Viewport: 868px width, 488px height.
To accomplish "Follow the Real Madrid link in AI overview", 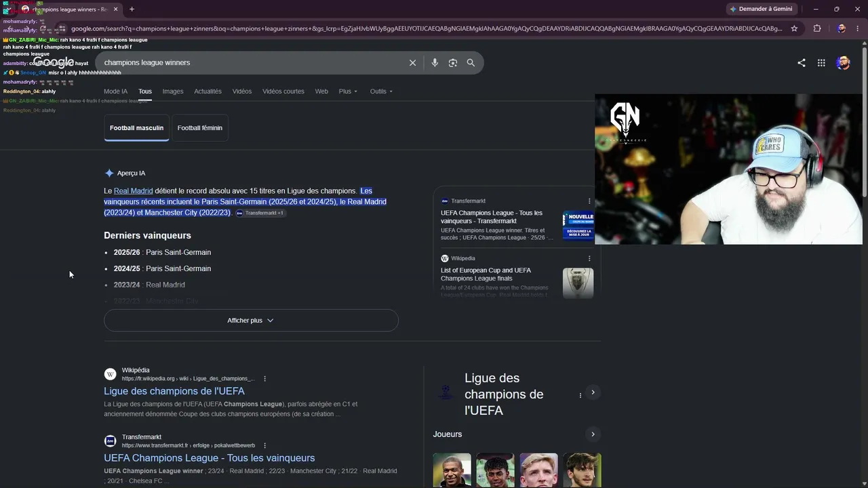I will tap(134, 191).
